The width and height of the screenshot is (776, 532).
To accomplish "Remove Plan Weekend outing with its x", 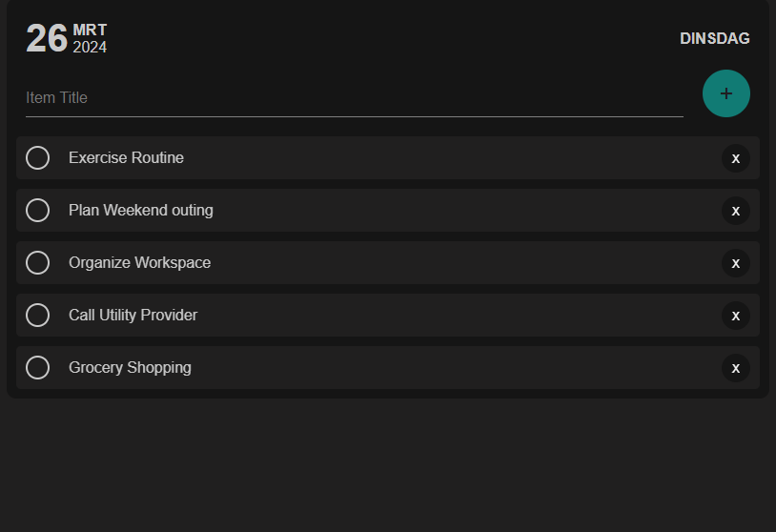I will 735,211.
